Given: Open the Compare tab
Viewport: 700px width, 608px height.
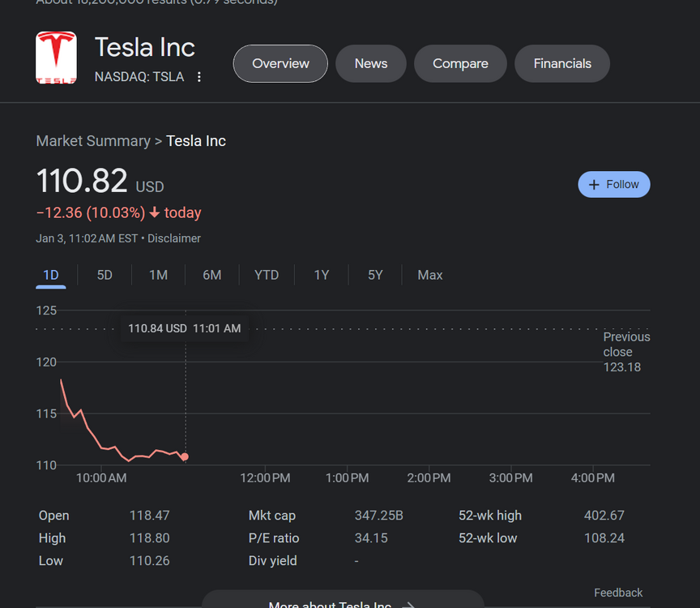Looking at the screenshot, I should (x=460, y=64).
